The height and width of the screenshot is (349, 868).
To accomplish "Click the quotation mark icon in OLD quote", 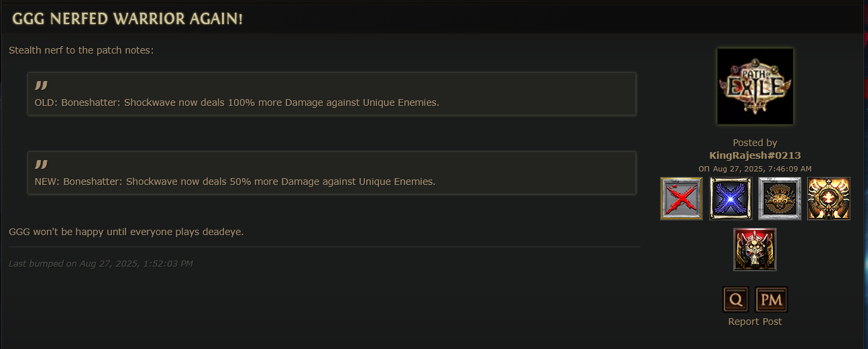I will pyautogui.click(x=41, y=85).
